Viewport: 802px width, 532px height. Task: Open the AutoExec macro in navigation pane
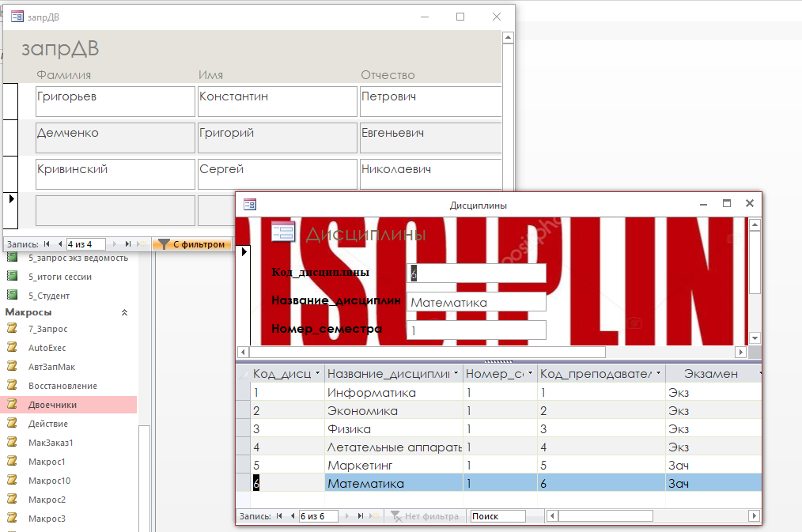(x=47, y=348)
